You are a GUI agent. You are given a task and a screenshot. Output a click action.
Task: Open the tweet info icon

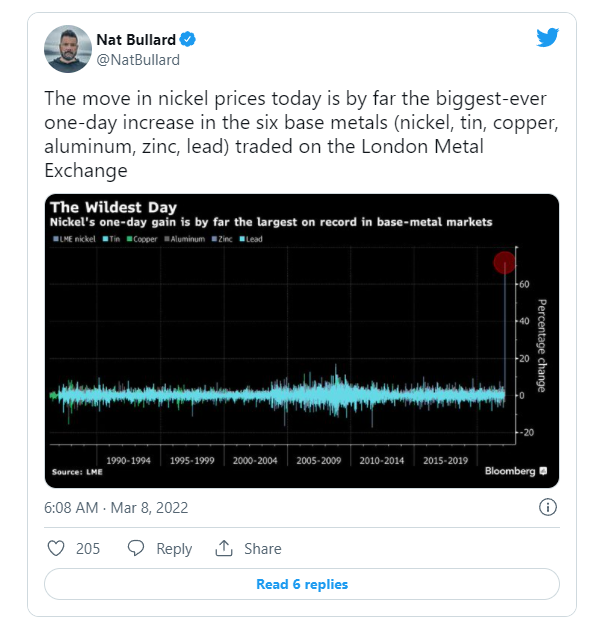547,507
